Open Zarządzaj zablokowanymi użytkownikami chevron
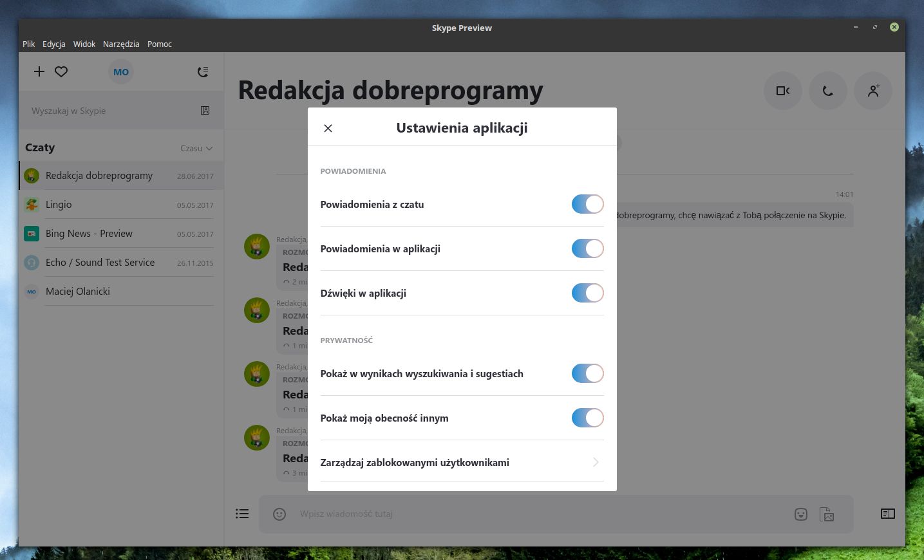The width and height of the screenshot is (924, 560). 596,462
